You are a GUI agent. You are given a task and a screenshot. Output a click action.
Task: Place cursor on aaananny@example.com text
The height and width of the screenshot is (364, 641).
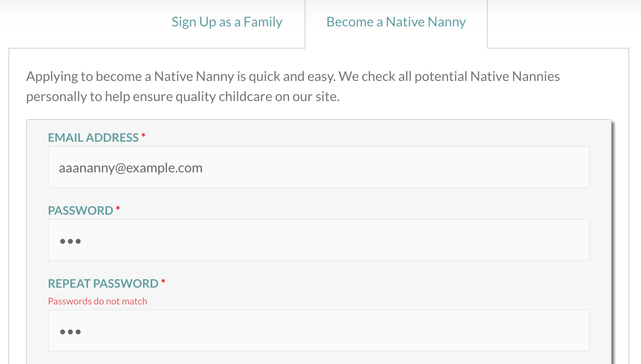(x=130, y=168)
